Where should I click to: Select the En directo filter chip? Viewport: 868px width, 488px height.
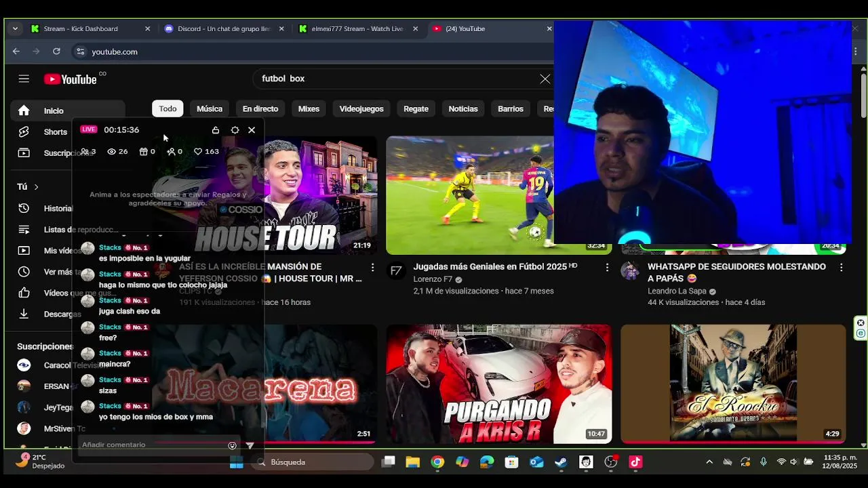click(260, 108)
